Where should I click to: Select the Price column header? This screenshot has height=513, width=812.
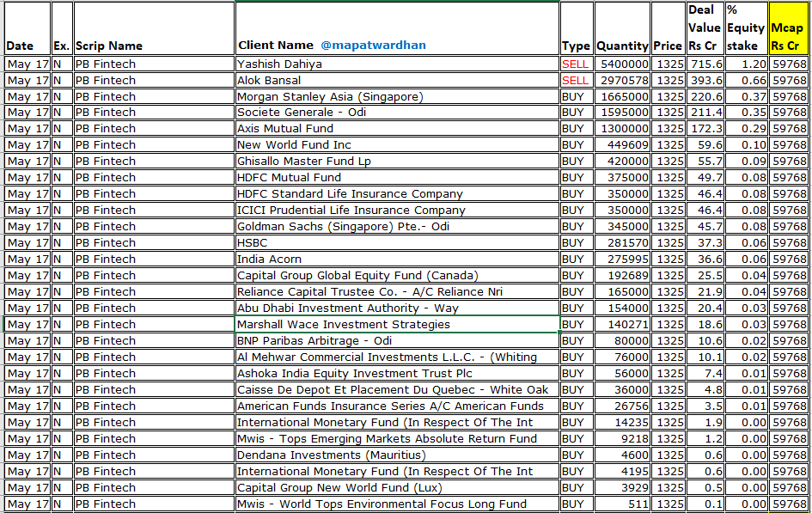tap(668, 28)
